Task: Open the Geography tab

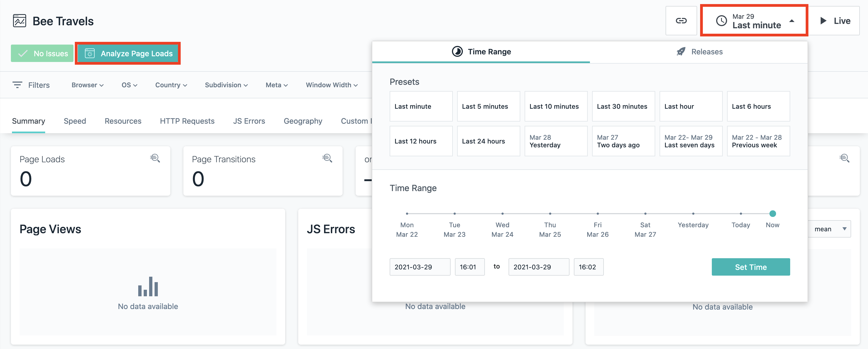Action: (303, 121)
